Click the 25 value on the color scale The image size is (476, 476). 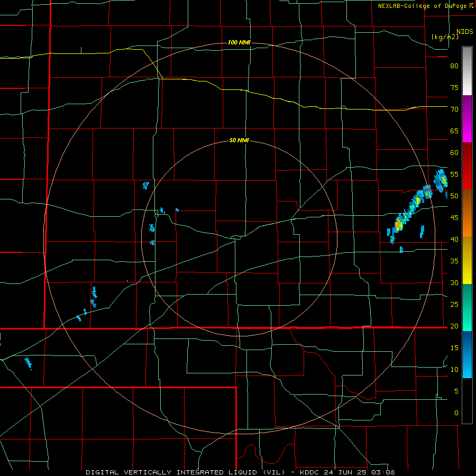(x=454, y=305)
